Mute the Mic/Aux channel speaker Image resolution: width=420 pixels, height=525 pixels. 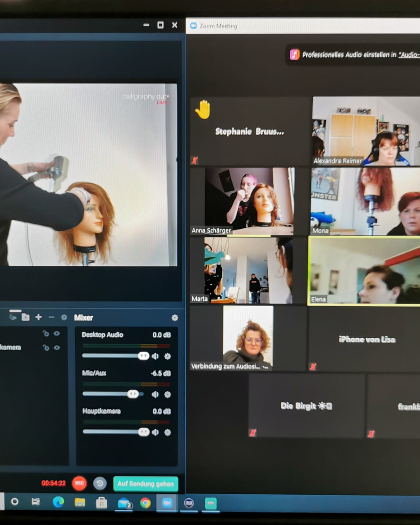[155, 394]
